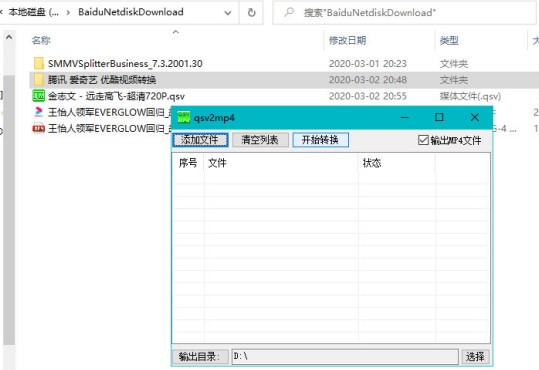This screenshot has width=539, height=370.
Task: Click the output directory field showing D:\
Action: click(x=345, y=357)
